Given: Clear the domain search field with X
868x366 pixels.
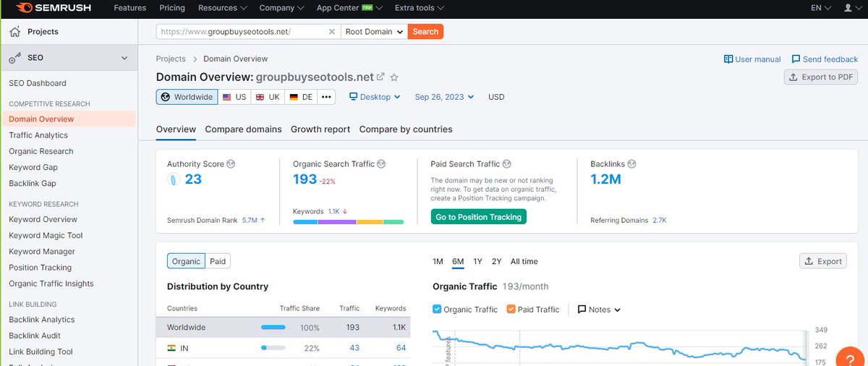Looking at the screenshot, I should pyautogui.click(x=332, y=32).
